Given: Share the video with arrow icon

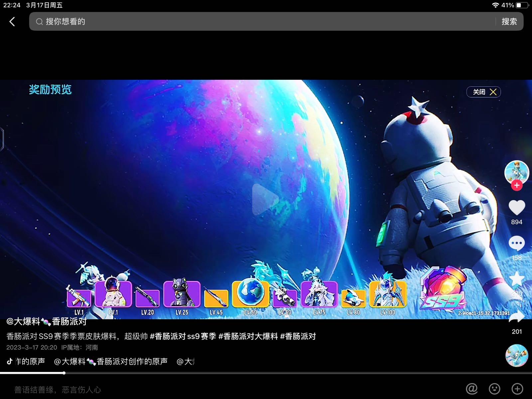Looking at the screenshot, I should 517,317.
